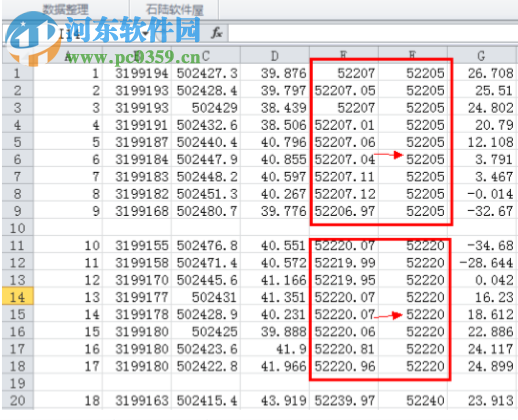
Task: Click cell containing 3199177
Action: (x=137, y=297)
